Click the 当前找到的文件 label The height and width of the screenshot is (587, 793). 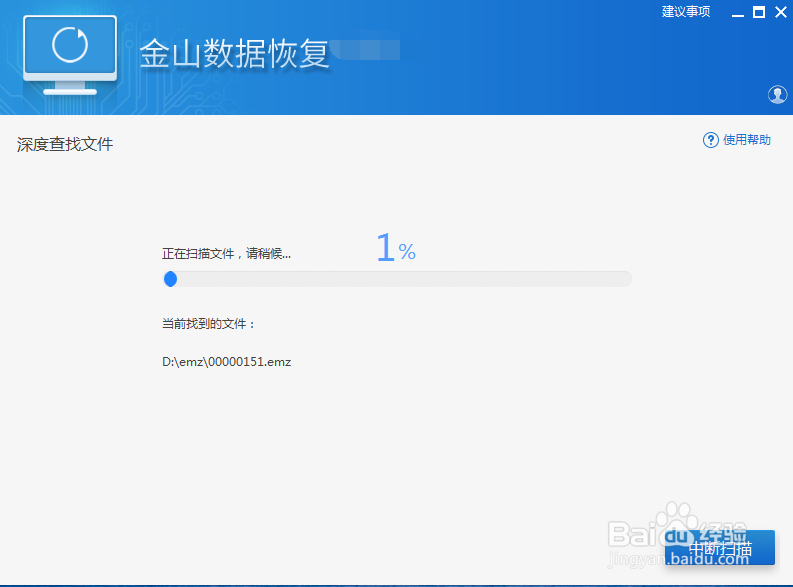tap(208, 324)
